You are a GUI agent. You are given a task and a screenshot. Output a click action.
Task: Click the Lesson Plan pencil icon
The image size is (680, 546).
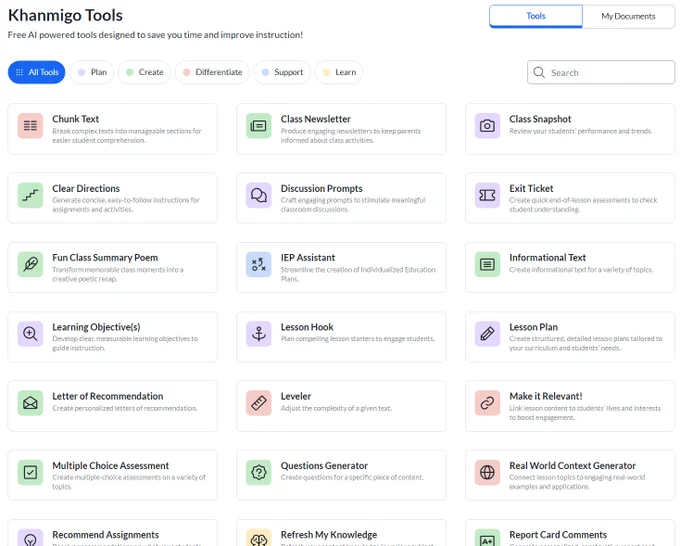(487, 333)
